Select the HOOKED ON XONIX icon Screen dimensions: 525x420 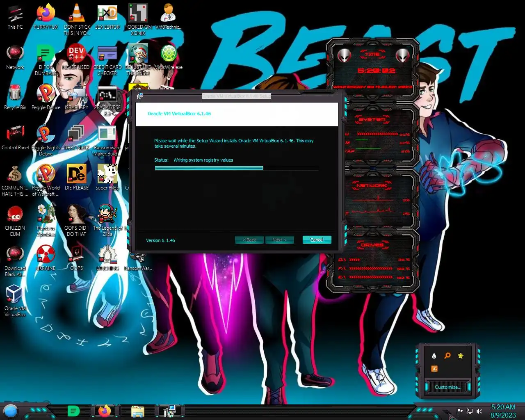click(138, 19)
